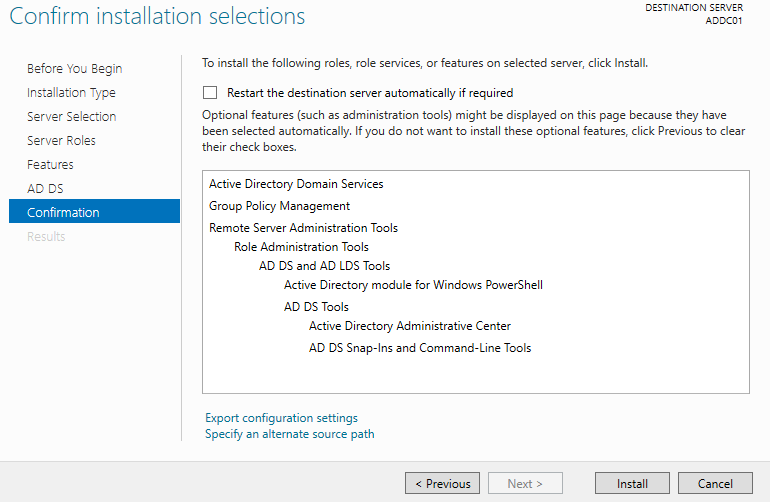
Task: Select Active Directory module for Windows PowerShell
Action: [413, 285]
